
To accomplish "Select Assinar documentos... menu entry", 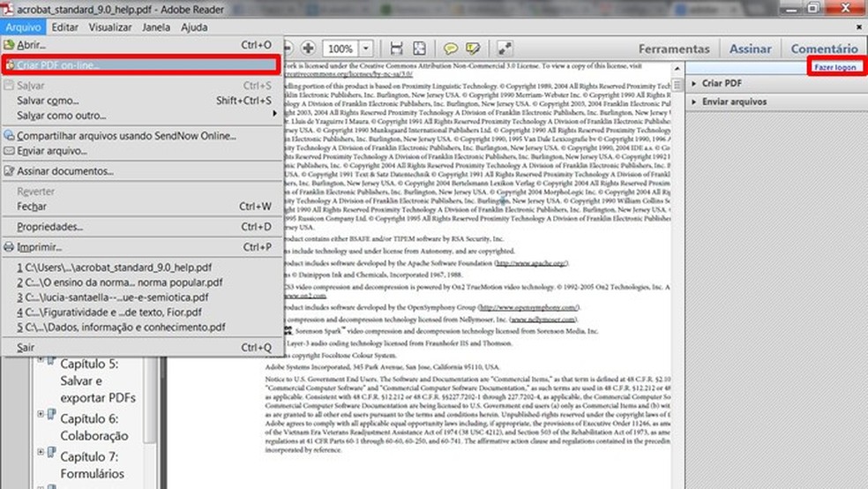I will [x=142, y=171].
